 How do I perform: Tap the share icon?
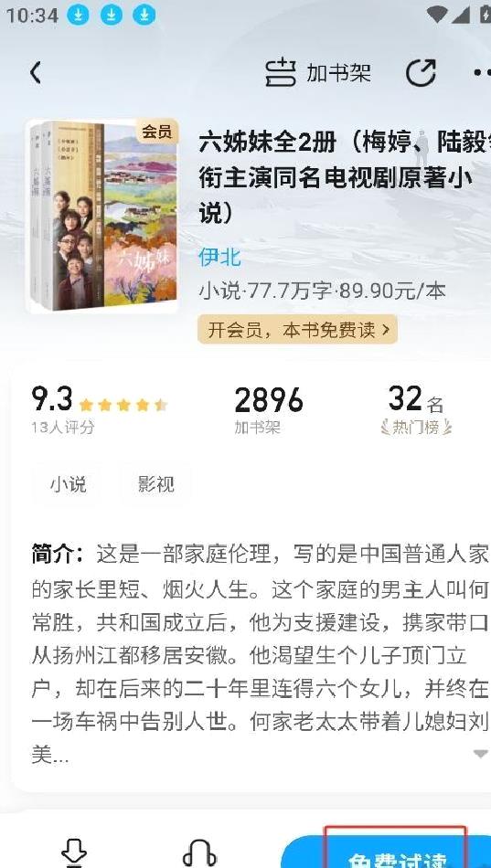(421, 72)
